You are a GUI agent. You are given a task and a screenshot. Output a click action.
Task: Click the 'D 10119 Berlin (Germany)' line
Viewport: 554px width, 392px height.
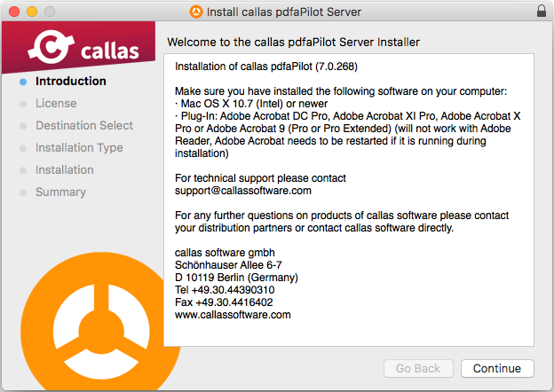click(x=236, y=278)
